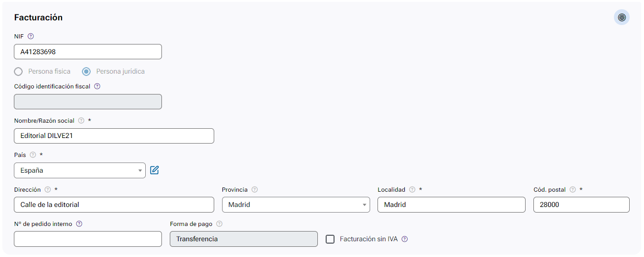Viewport: 644px width, 257px height.
Task: Click the edit icon beside País dropdown
Action: coord(155,170)
